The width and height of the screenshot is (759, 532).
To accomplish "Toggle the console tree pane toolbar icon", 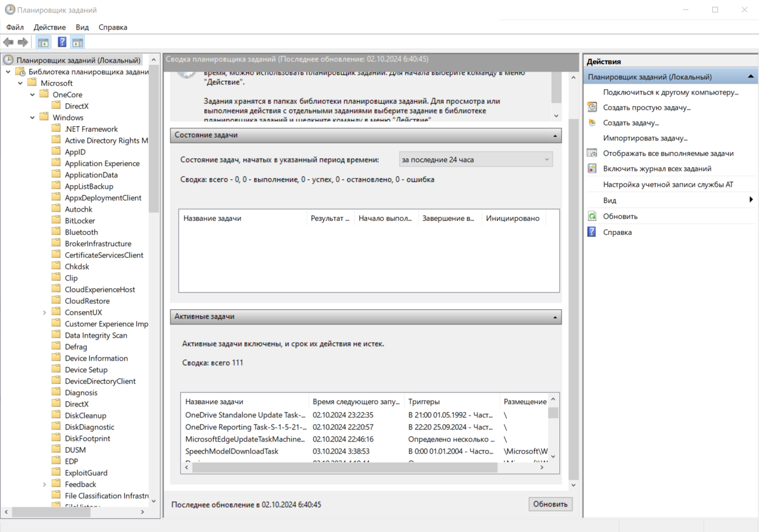I will 43,42.
